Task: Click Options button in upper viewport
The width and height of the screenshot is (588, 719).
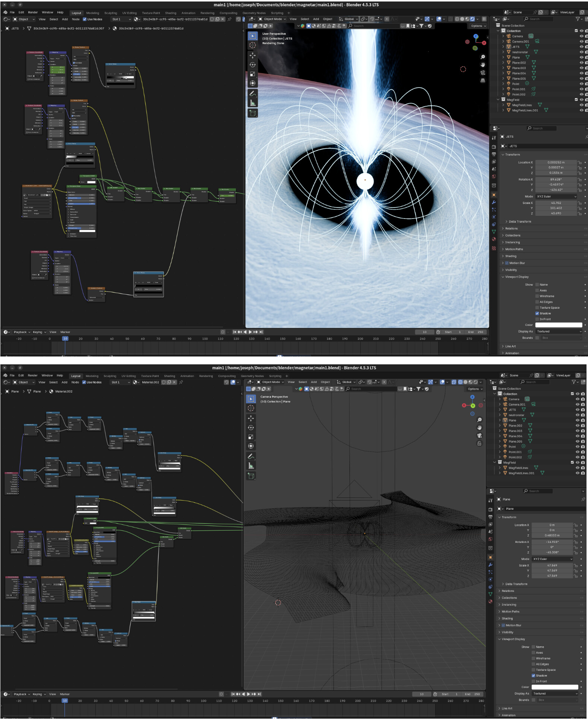Action: pos(478,26)
